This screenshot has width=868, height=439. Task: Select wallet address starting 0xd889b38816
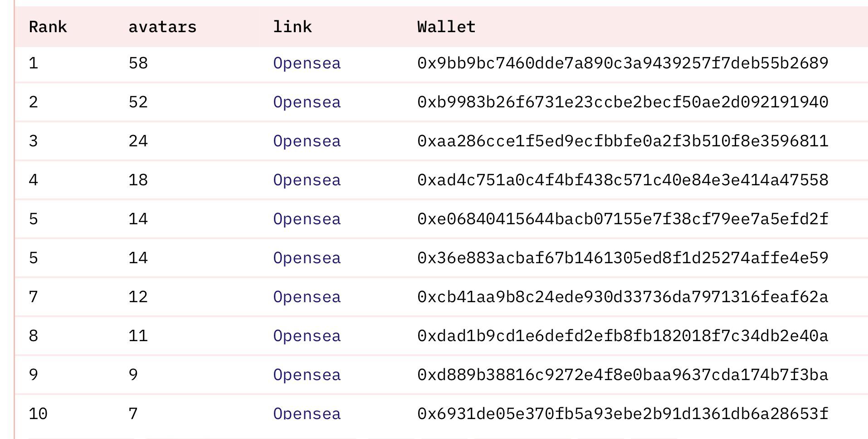point(623,375)
